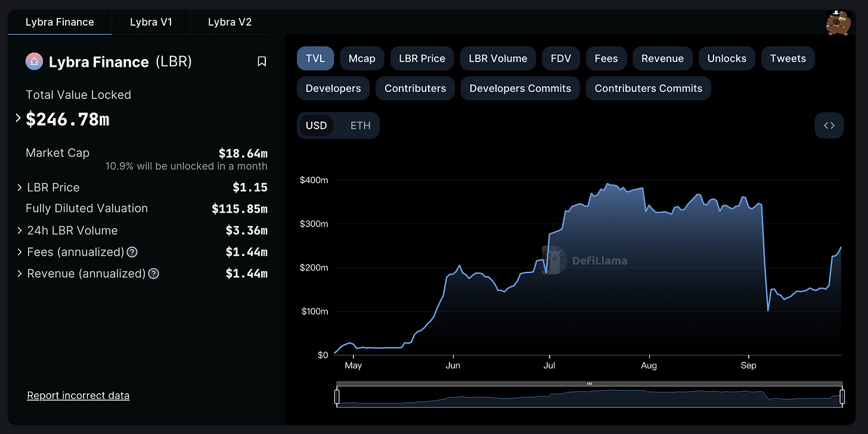The image size is (868, 434).
Task: Click the right handle of range slider
Action: 842,396
